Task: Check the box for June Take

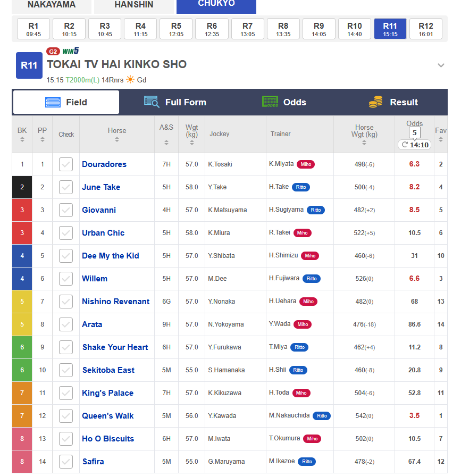Action: click(66, 187)
